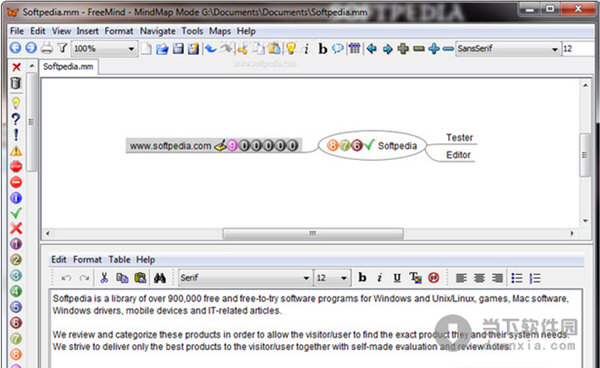
Task: Apply cloud to node icon
Action: [338, 49]
